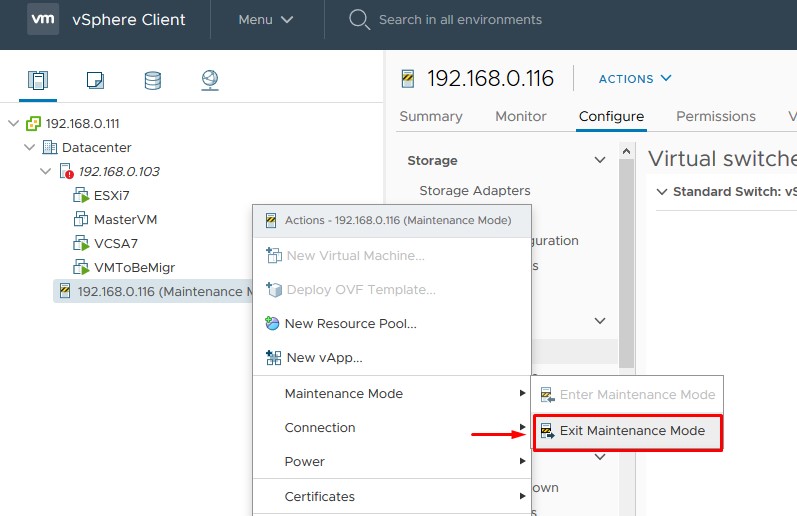Image resolution: width=797 pixels, height=516 pixels.
Task: Collapse the 192.168.0.111 vCenter tree node
Action: [14, 123]
